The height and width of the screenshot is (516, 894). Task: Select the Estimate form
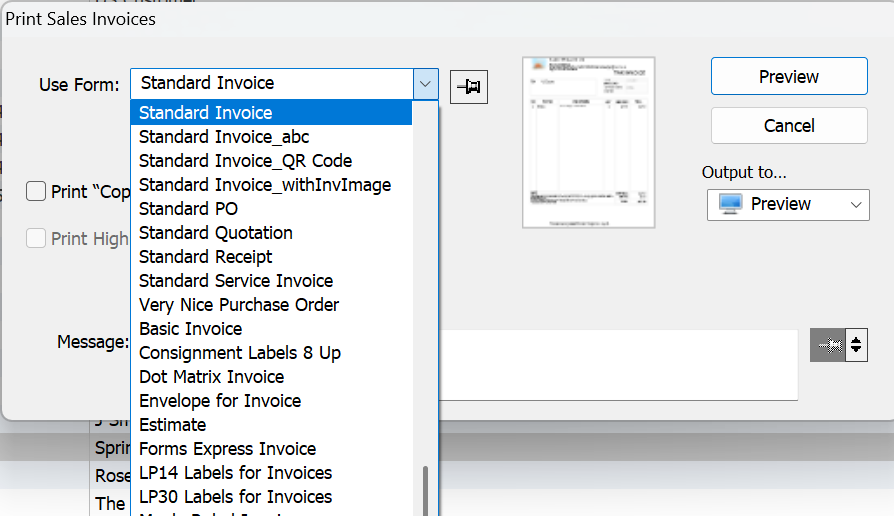pyautogui.click(x=271, y=425)
